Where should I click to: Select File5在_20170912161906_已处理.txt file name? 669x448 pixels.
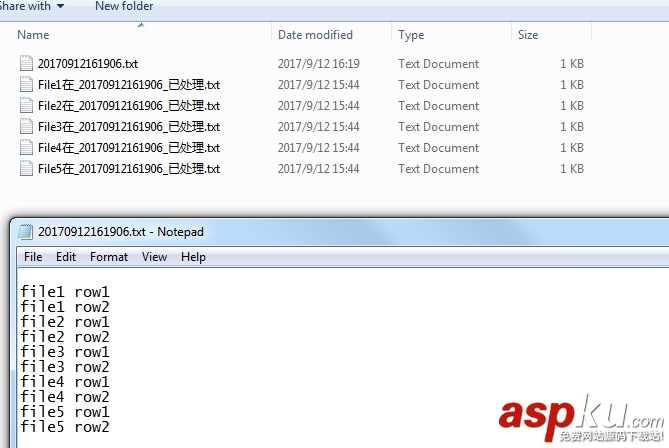click(129, 169)
